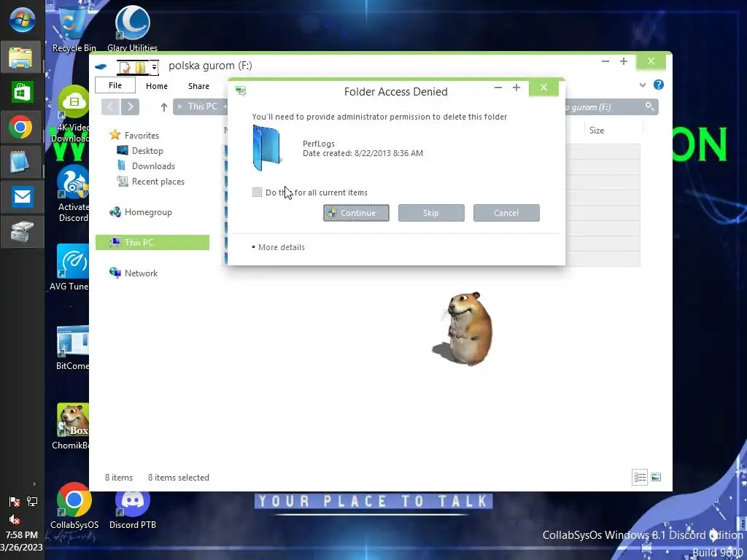Show hidden tray icons arrow
The height and width of the screenshot is (560, 747).
pos(34,484)
